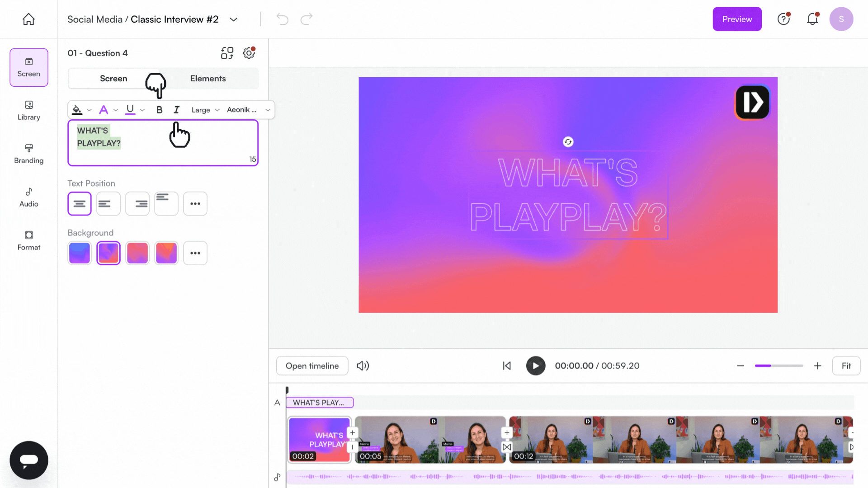Click the Open timeline button
Screen dimensions: 868x488
coord(312,366)
